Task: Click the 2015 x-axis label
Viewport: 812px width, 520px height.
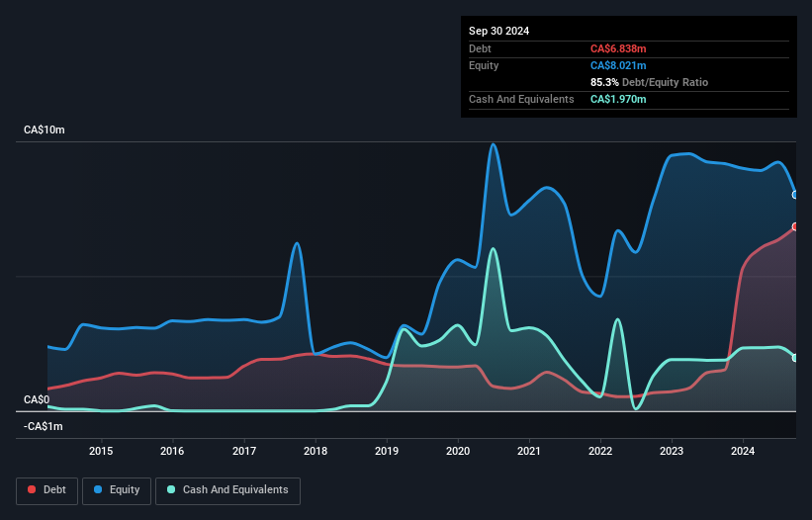Action: pos(101,451)
